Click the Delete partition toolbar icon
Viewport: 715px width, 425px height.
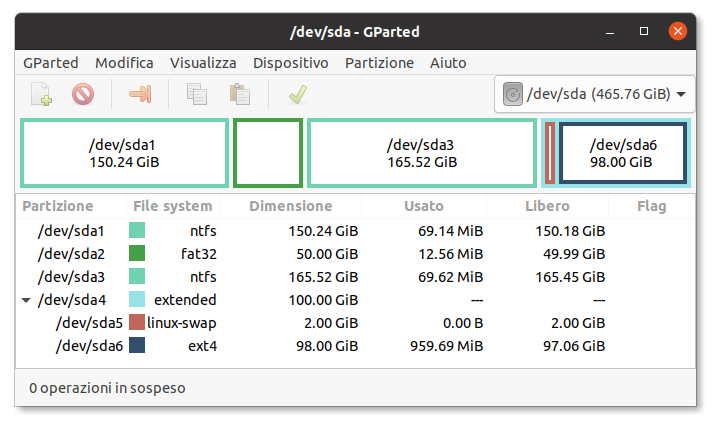tap(83, 95)
